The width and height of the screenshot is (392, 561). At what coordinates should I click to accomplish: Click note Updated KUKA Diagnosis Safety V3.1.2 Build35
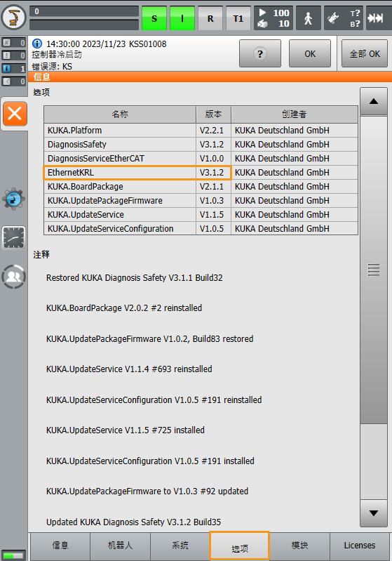coord(134,522)
